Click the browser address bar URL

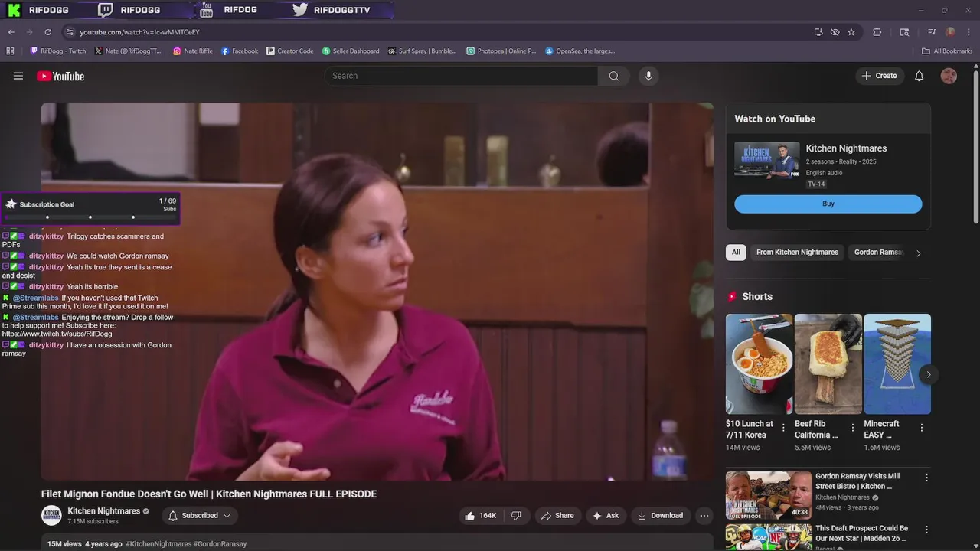coord(139,32)
